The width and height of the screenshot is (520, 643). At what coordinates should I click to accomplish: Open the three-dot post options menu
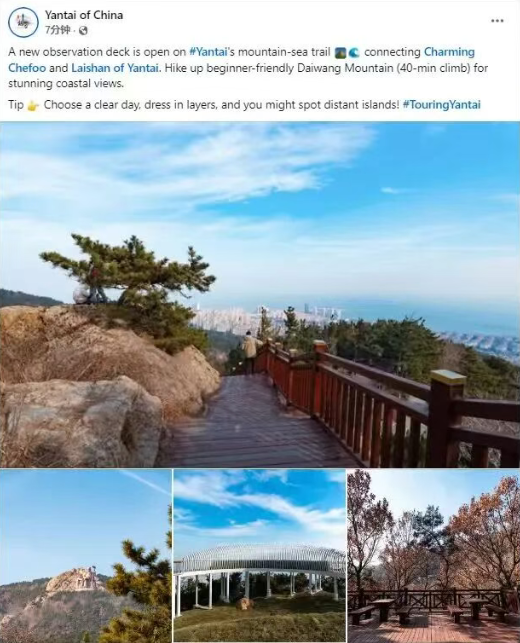497,21
